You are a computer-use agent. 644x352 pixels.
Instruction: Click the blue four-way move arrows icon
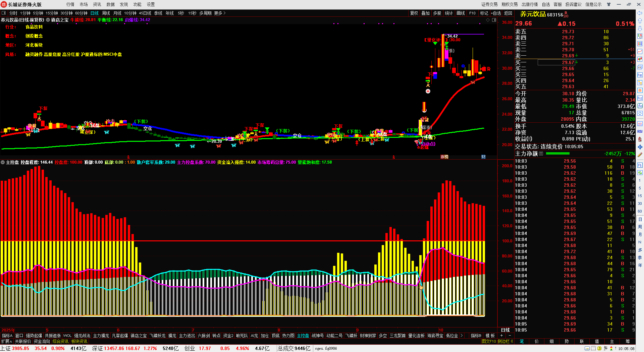click(640, 147)
